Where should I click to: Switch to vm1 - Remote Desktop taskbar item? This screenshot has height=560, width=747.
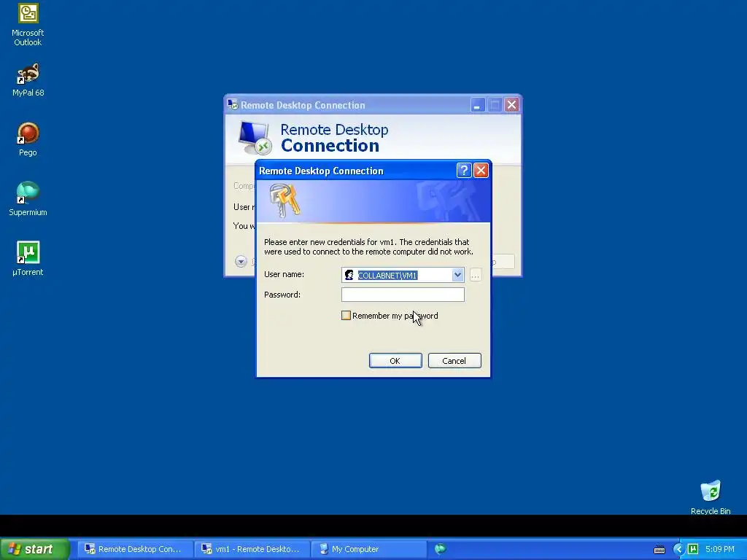pyautogui.click(x=251, y=549)
